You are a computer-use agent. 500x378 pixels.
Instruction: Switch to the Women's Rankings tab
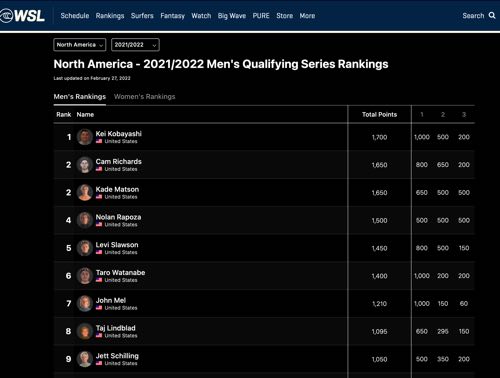point(144,97)
